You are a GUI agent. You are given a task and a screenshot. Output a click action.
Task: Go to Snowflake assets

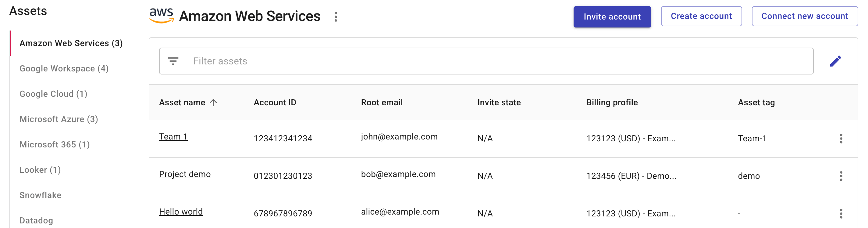(x=40, y=195)
